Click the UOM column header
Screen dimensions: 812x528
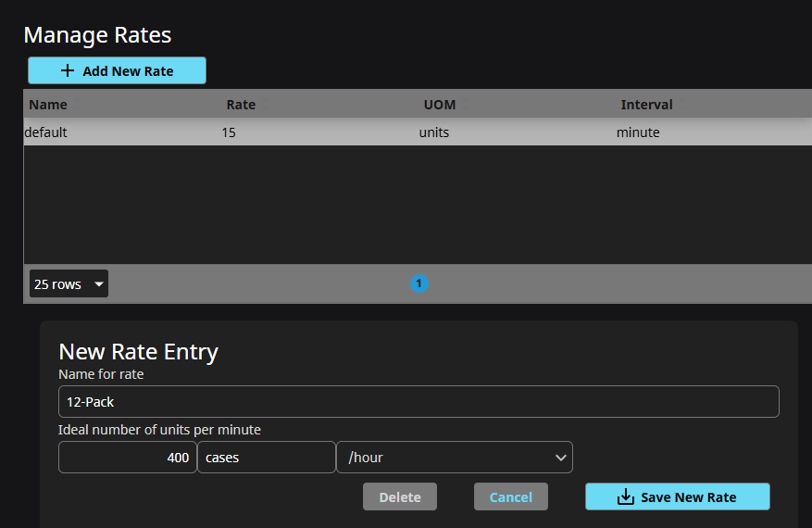click(440, 105)
